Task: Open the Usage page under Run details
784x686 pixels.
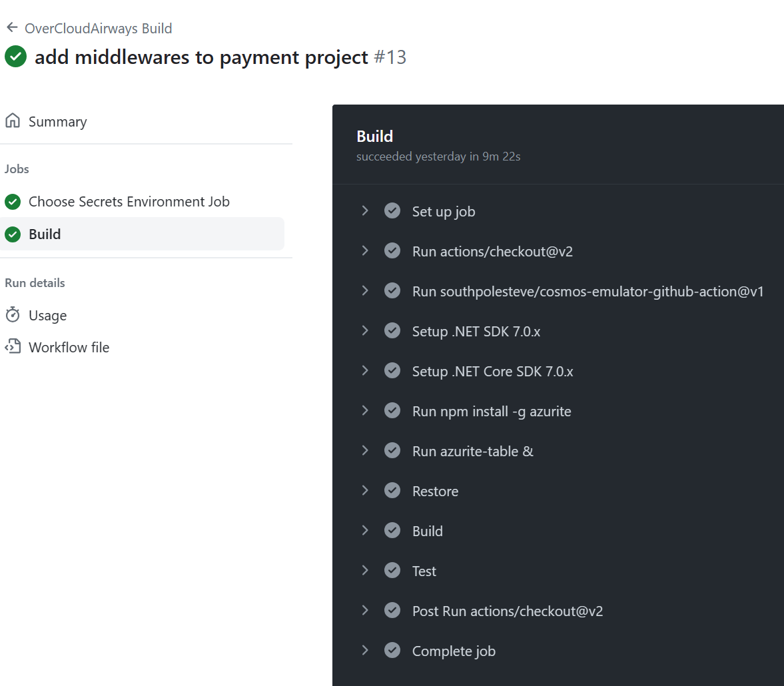Action: click(47, 314)
